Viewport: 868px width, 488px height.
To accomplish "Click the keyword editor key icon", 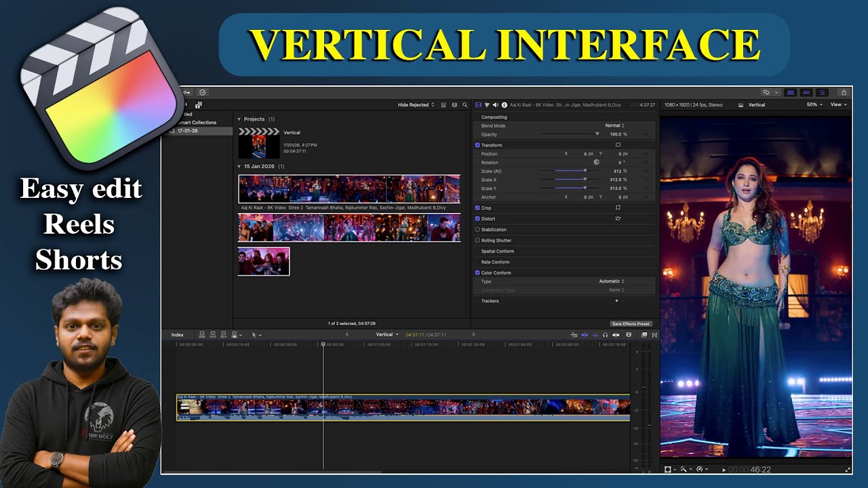I will (186, 92).
